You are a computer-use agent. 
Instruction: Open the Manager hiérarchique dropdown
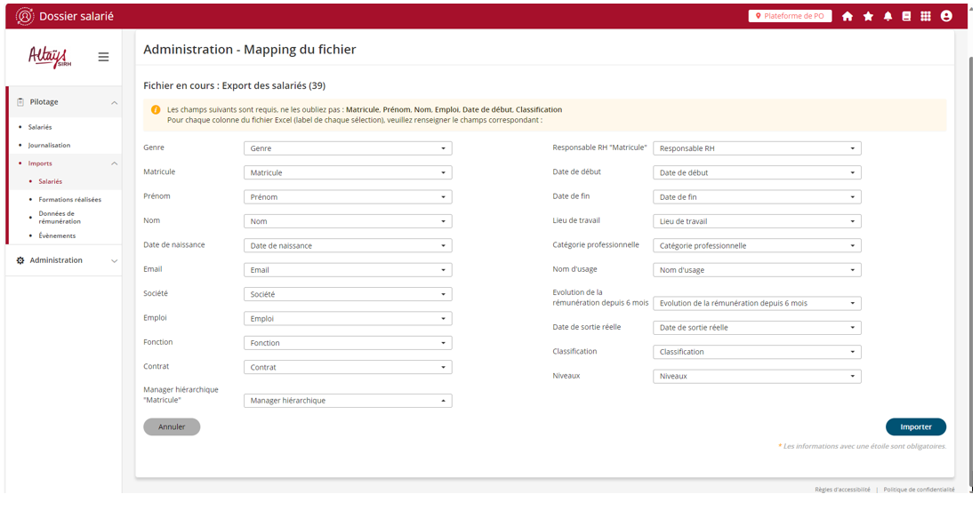pos(347,401)
